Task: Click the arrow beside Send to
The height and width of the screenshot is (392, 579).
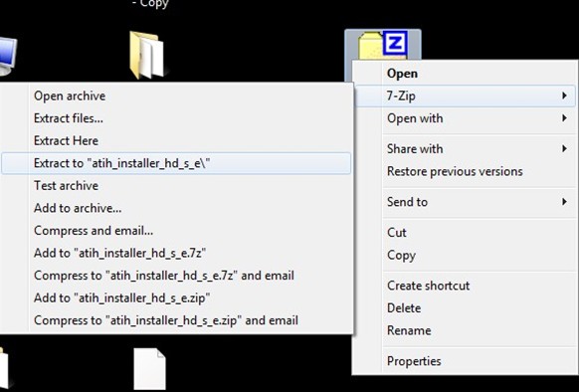Action: (x=564, y=202)
